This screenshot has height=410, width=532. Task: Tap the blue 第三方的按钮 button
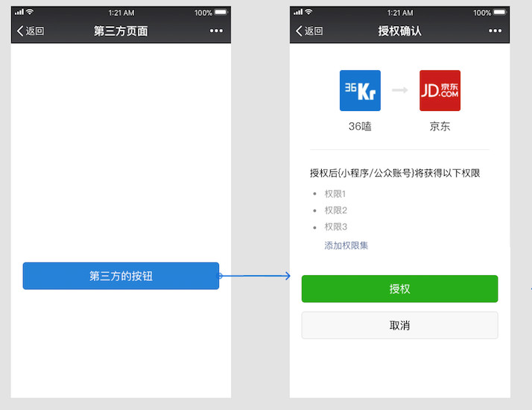coord(121,276)
